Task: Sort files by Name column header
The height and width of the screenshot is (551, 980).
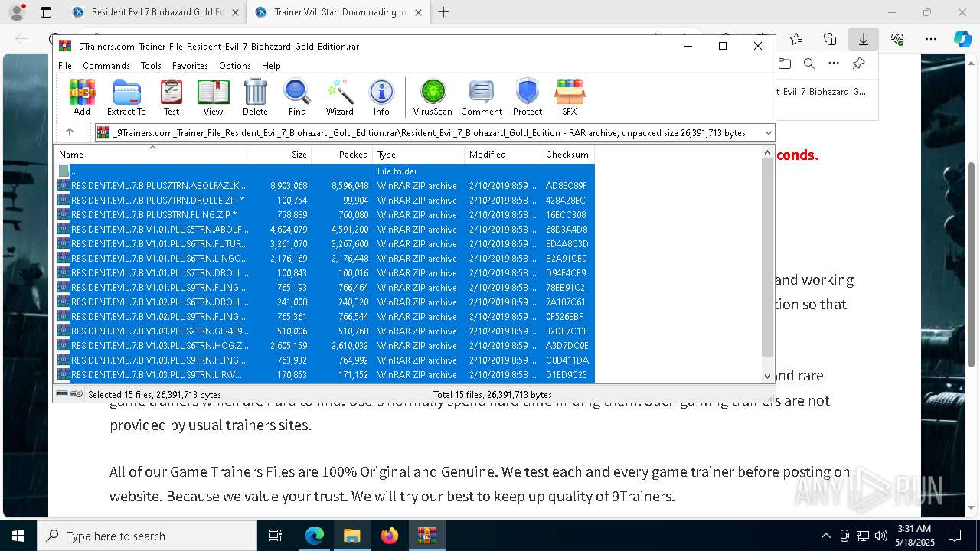Action: coord(152,155)
